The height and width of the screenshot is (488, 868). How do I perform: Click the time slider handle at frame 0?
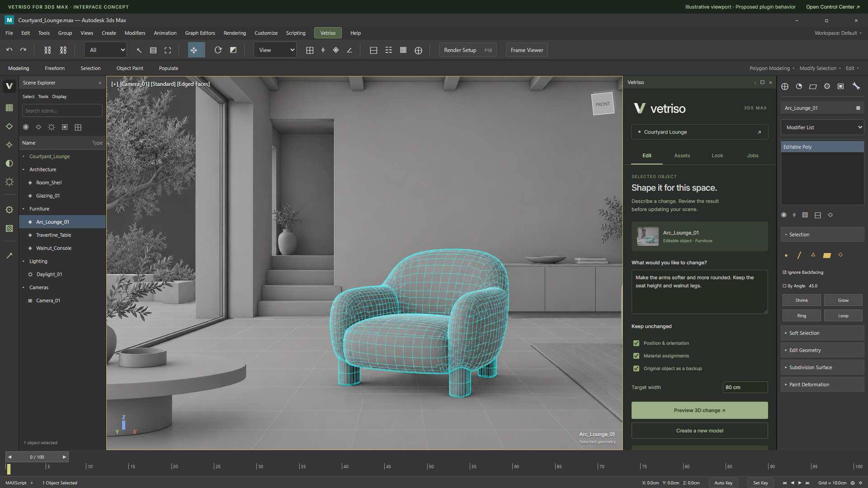9,469
